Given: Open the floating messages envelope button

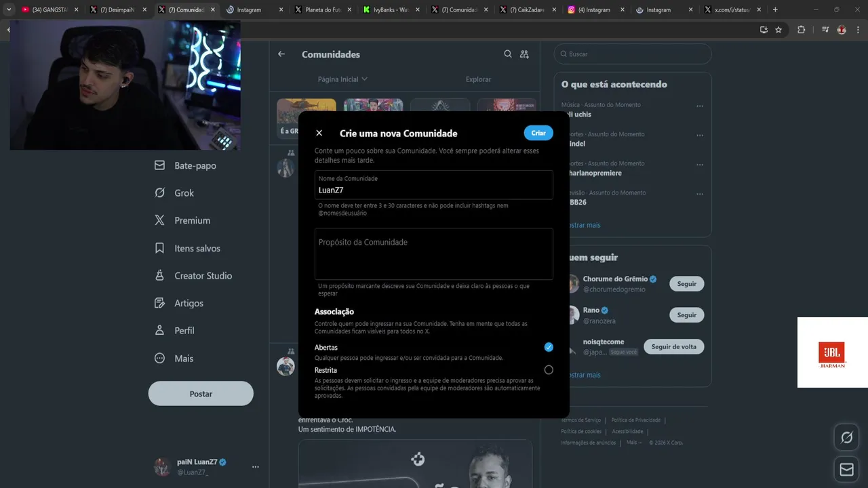Looking at the screenshot, I should (846, 469).
